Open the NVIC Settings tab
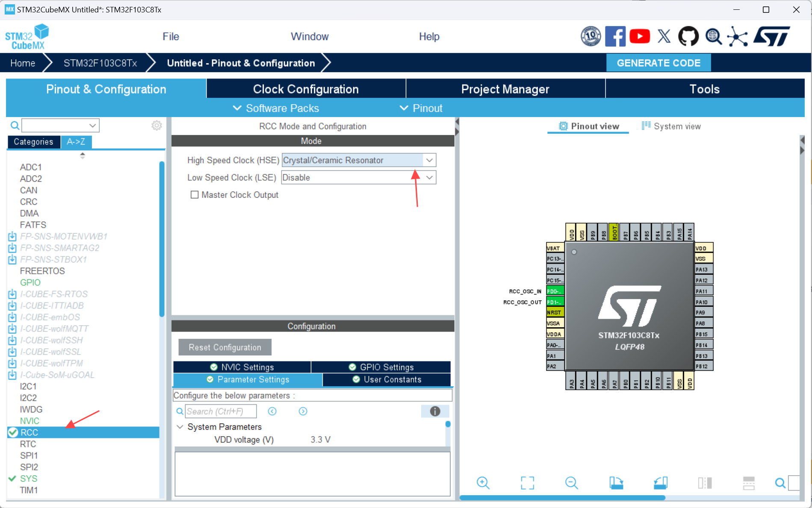This screenshot has height=508, width=812. click(x=242, y=367)
